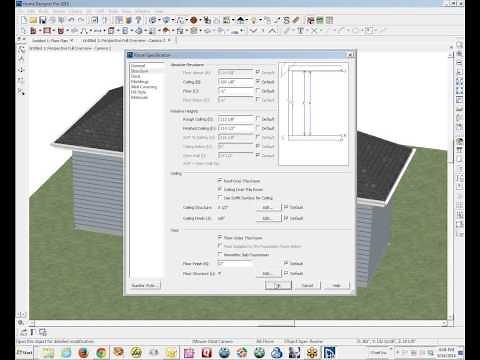Expand dropdown arrow beside Wall tool
This screenshot has width=480, height=360.
(x=39, y=31)
